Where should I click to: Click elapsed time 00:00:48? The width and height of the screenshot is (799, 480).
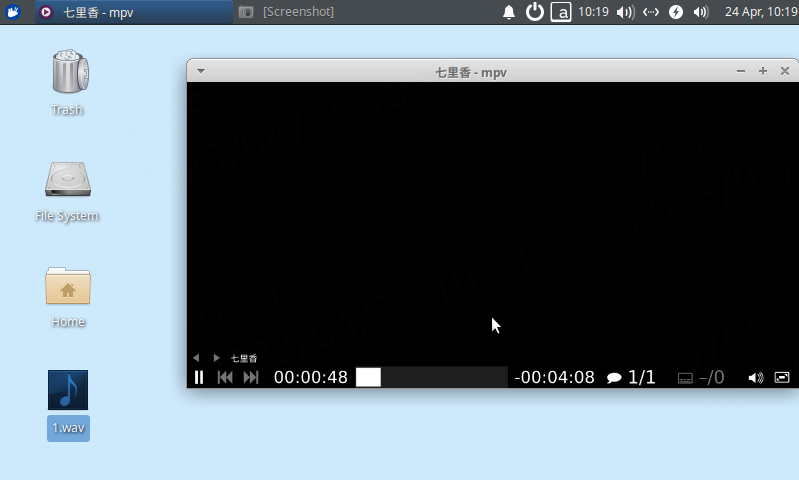tap(310, 377)
